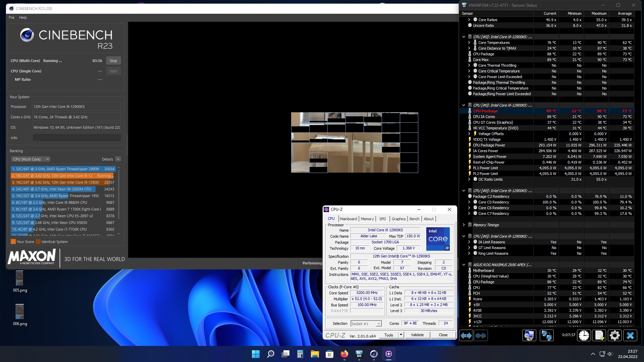This screenshot has height=362, width=644.
Task: Expand the Memory Timings section
Action: pos(464,225)
